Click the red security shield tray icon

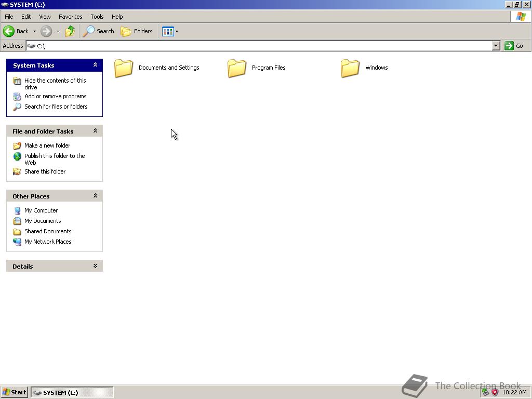(x=495, y=393)
